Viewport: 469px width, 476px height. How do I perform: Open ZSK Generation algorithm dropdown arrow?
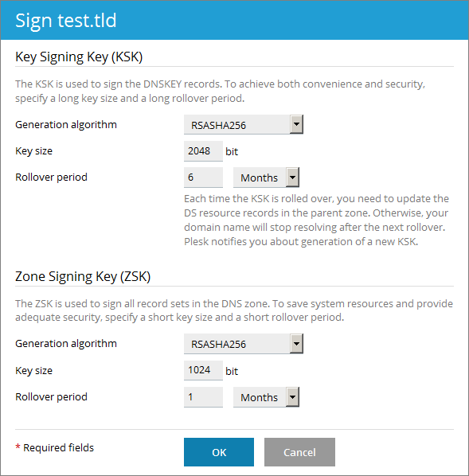tap(296, 344)
